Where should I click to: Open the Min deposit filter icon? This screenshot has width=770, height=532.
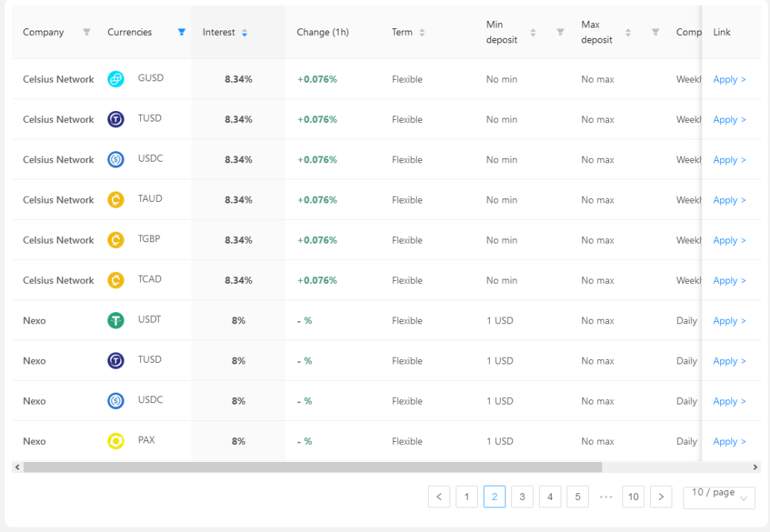click(560, 32)
